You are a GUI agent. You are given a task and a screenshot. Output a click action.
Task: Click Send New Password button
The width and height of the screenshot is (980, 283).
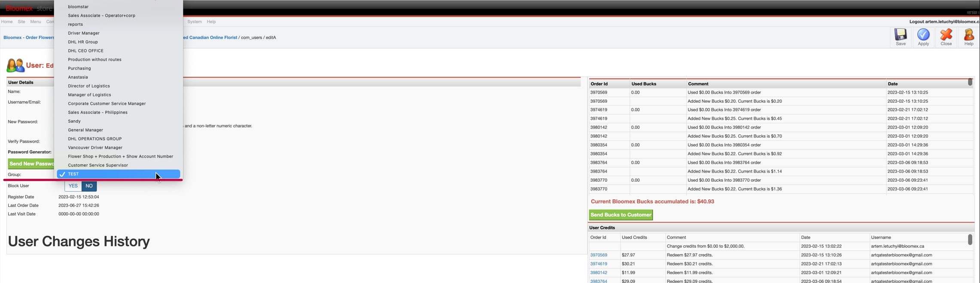tap(31, 164)
